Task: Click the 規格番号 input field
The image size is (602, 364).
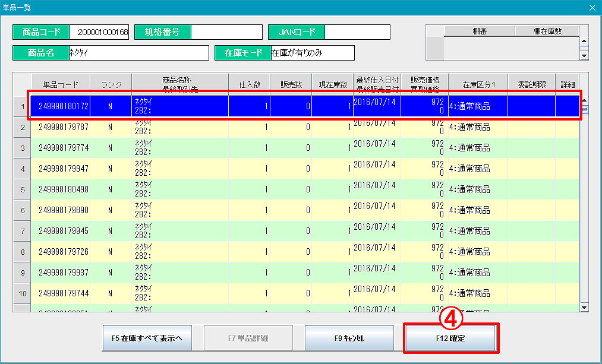Action: pyautogui.click(x=226, y=32)
